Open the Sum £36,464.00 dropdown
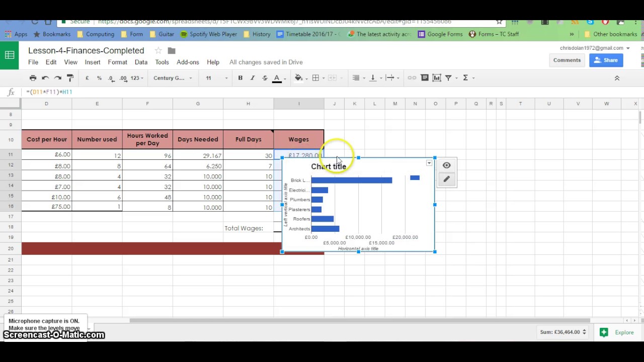644x362 pixels. click(x=562, y=332)
